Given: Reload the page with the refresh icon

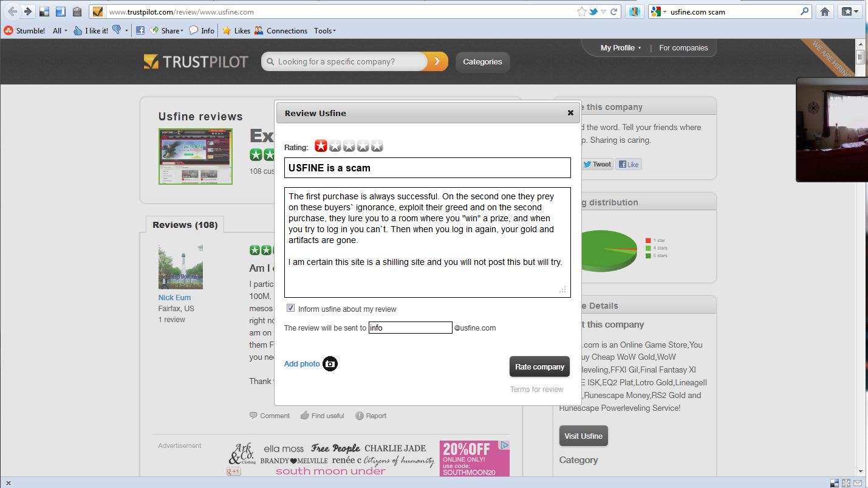Looking at the screenshot, I should coord(614,12).
